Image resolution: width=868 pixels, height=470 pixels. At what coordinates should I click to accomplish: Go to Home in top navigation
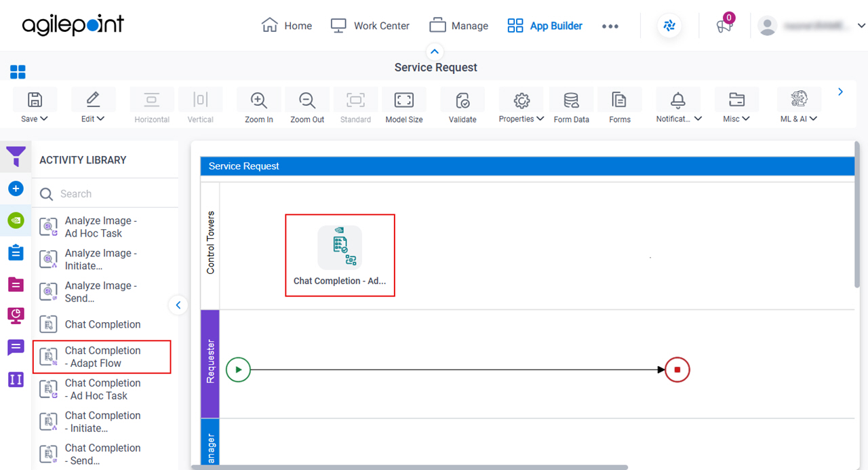286,26
